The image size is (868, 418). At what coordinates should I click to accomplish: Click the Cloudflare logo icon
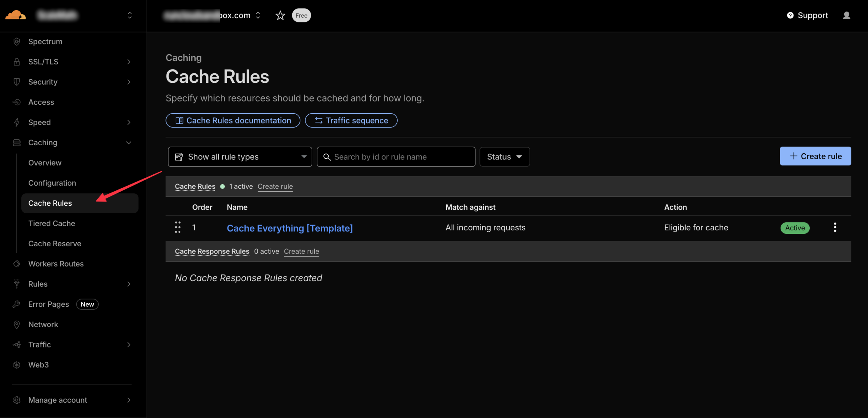pyautogui.click(x=15, y=15)
